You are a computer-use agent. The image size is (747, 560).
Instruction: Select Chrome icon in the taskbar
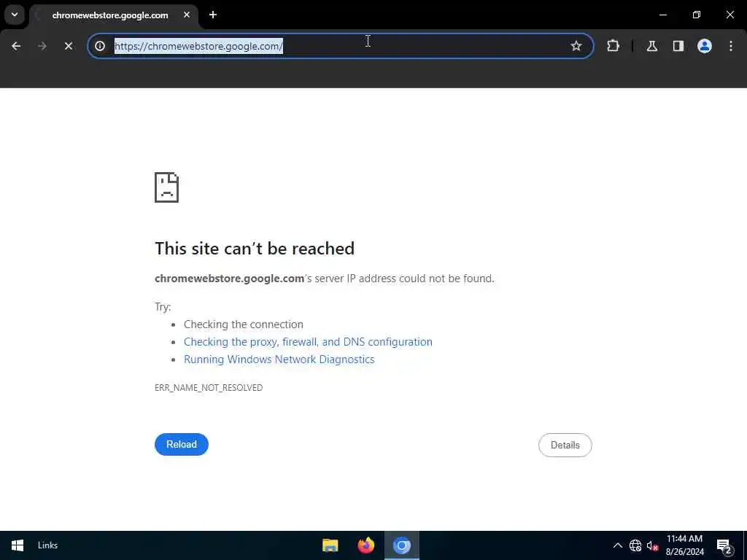(x=402, y=545)
